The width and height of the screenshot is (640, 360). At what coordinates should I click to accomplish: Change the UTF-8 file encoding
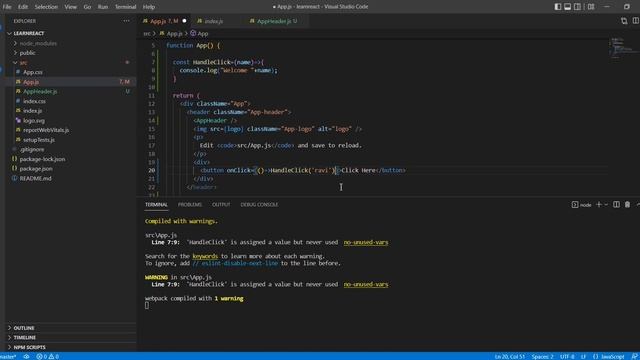pos(567,356)
